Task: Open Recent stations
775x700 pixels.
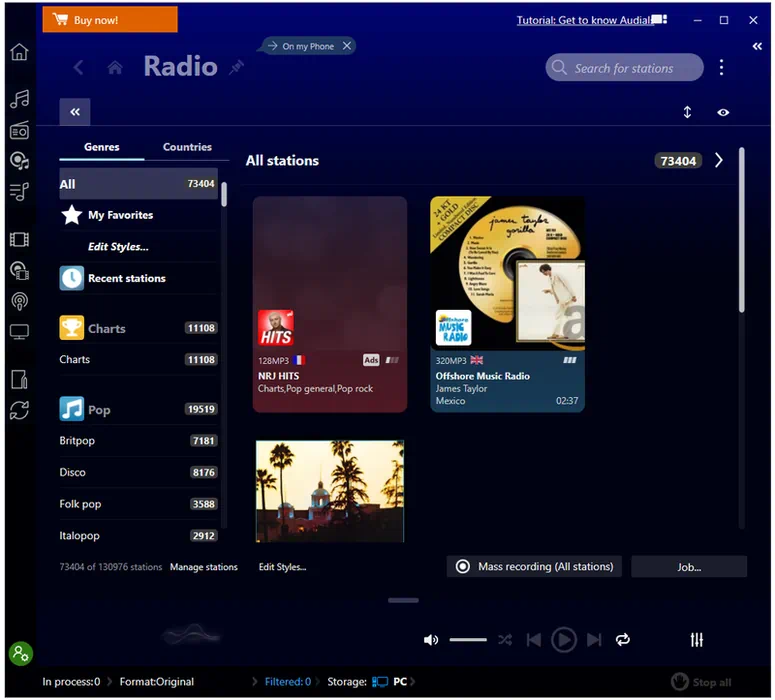Action: (138, 278)
